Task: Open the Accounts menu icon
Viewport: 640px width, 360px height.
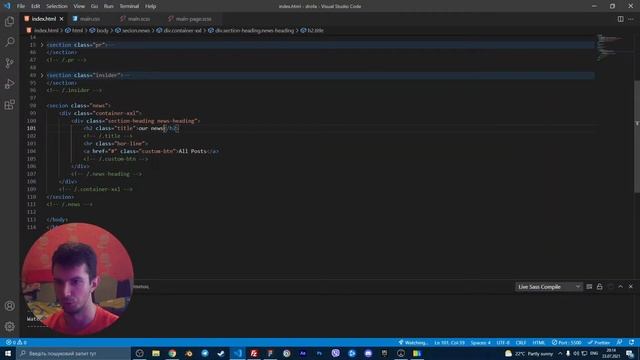Action: (9, 306)
